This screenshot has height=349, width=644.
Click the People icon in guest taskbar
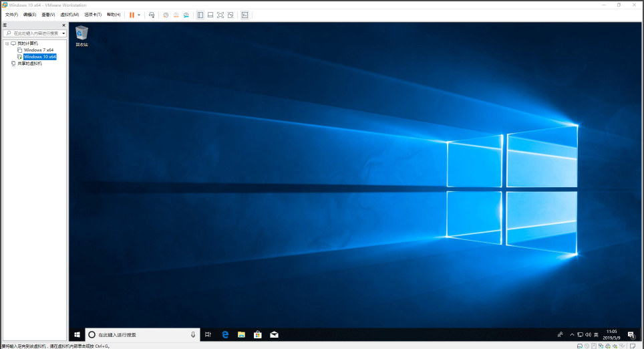coord(560,334)
